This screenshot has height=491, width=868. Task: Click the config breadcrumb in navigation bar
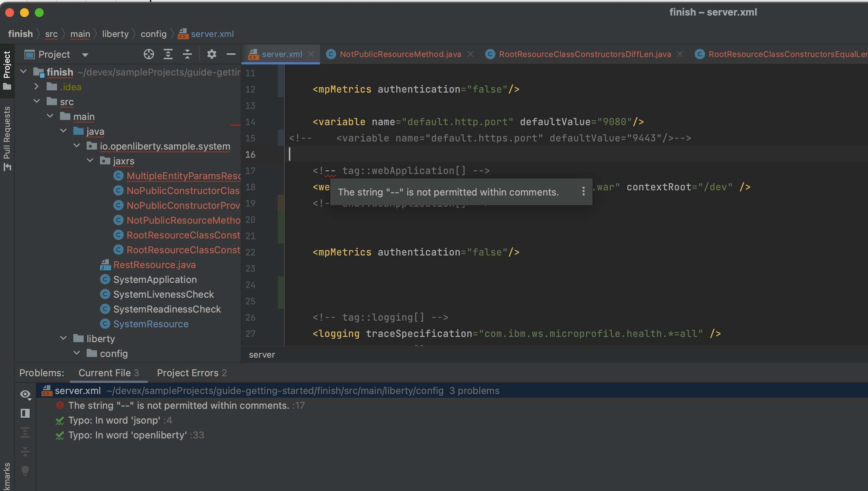[153, 34]
